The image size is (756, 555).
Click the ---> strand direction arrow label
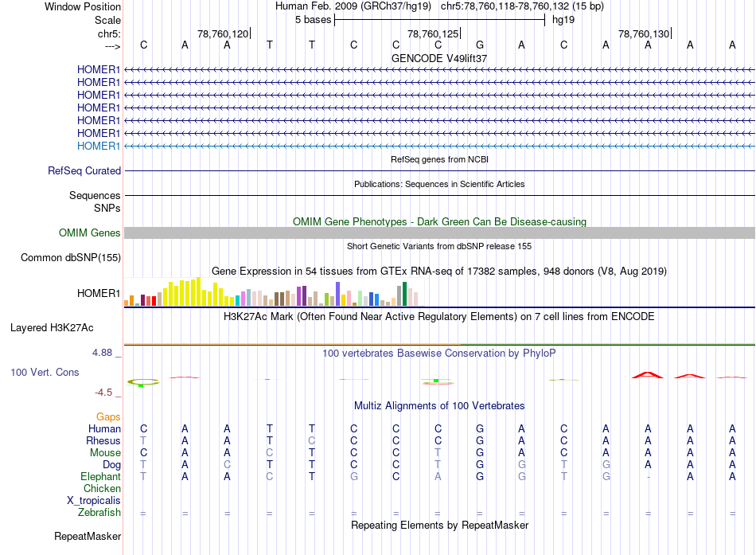pyautogui.click(x=113, y=46)
